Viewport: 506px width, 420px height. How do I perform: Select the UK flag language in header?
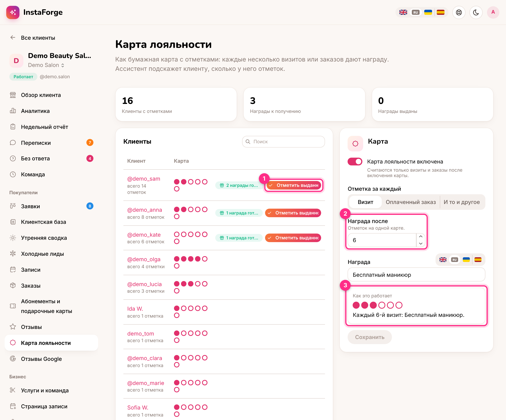[x=403, y=12]
